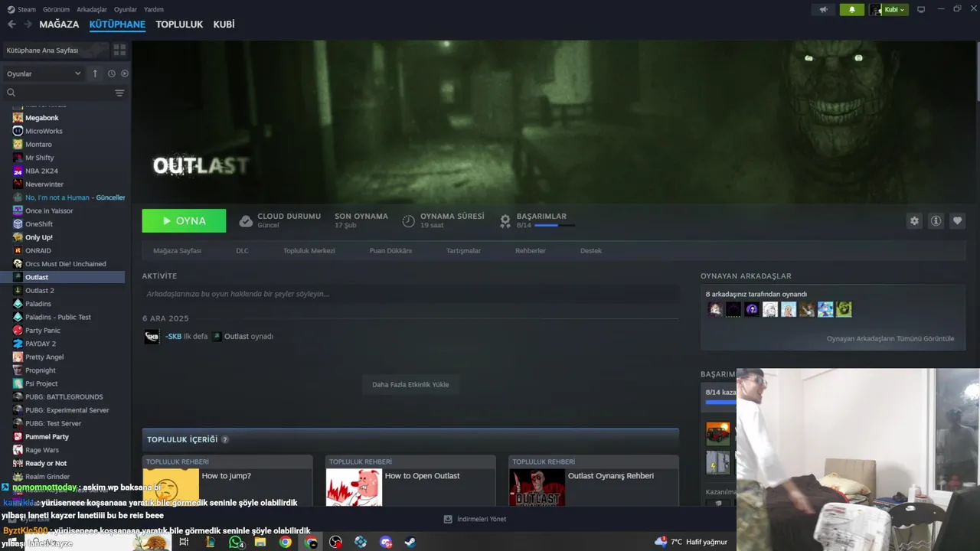
Task: Click the activity comment input field
Action: (410, 294)
